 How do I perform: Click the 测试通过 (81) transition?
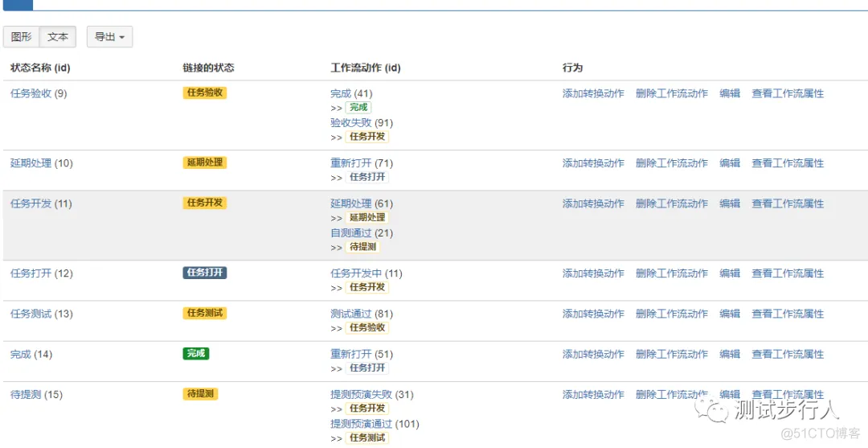coord(362,314)
